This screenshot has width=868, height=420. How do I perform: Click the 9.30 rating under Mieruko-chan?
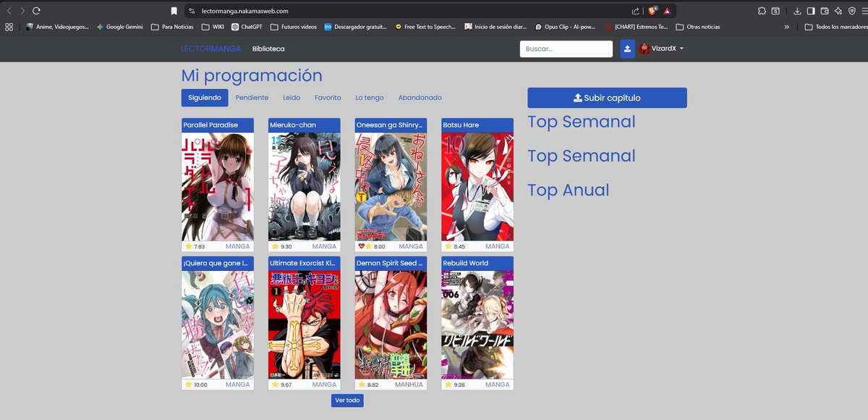point(288,247)
